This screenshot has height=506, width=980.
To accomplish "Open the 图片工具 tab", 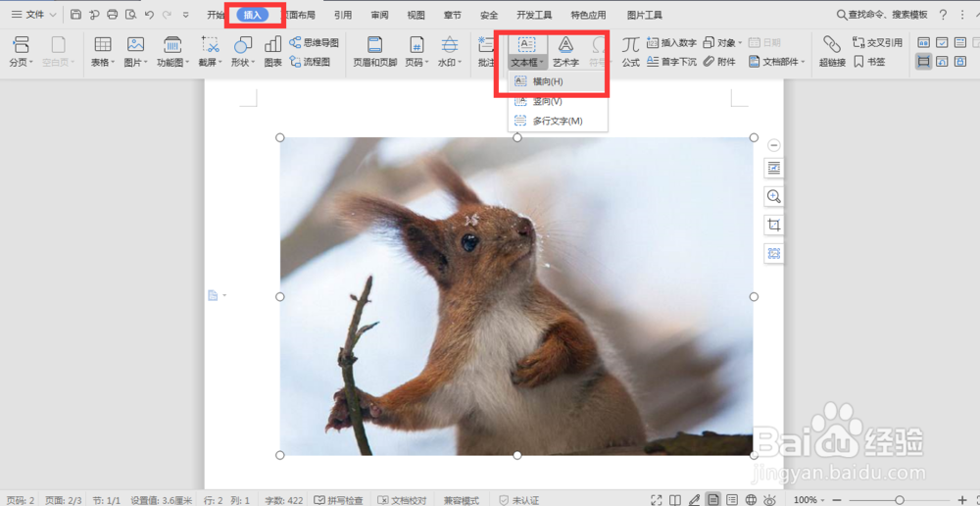I will pos(644,16).
